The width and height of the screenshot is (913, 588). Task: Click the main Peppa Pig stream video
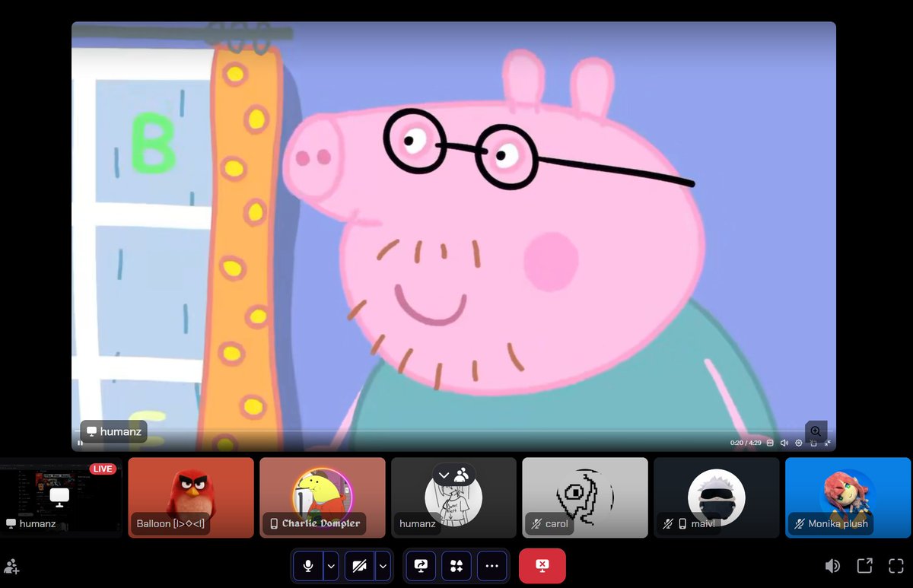click(x=453, y=236)
